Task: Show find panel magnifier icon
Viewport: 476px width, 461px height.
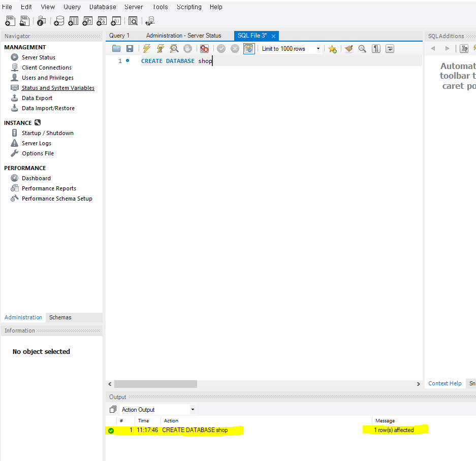Action: tap(362, 49)
